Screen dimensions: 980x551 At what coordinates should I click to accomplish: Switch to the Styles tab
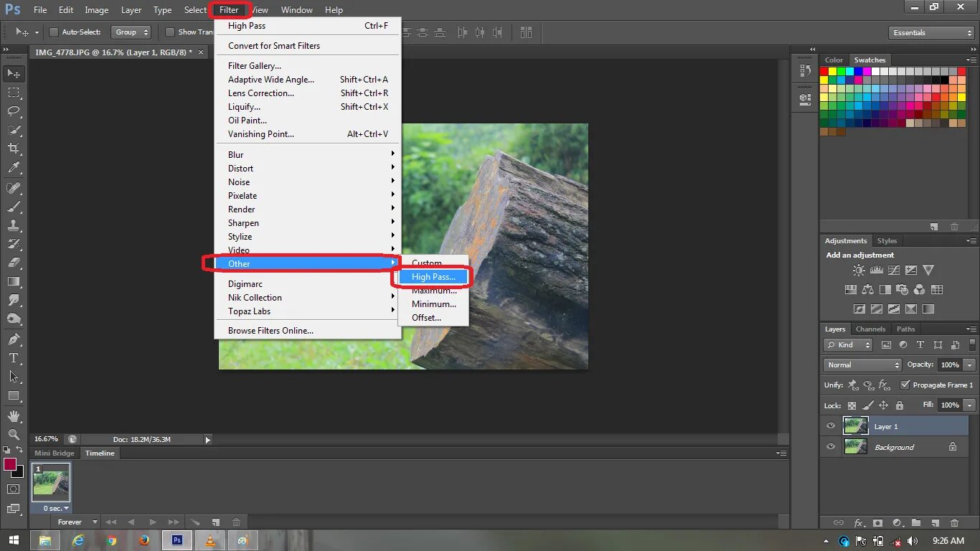(x=887, y=241)
